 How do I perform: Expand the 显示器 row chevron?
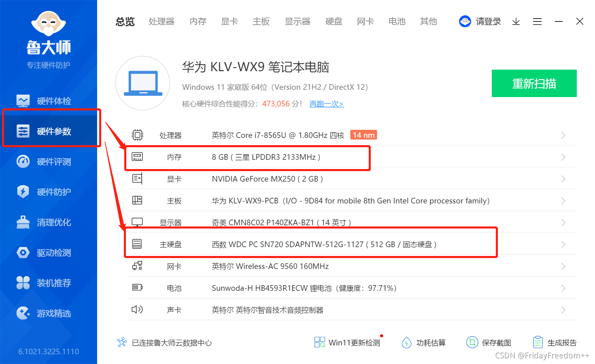563,222
